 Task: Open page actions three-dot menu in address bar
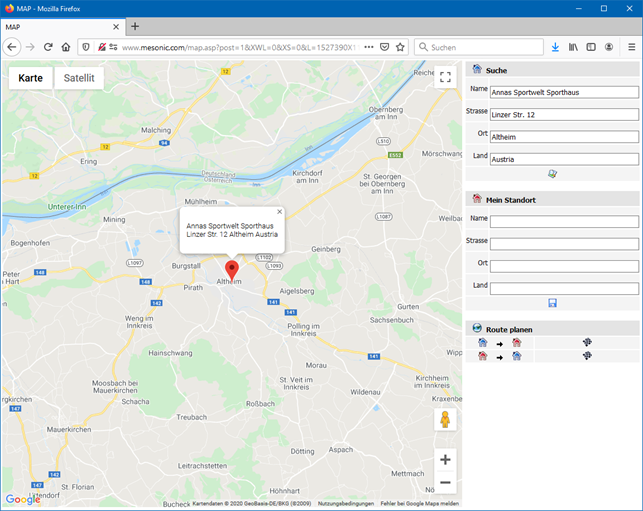(x=369, y=47)
